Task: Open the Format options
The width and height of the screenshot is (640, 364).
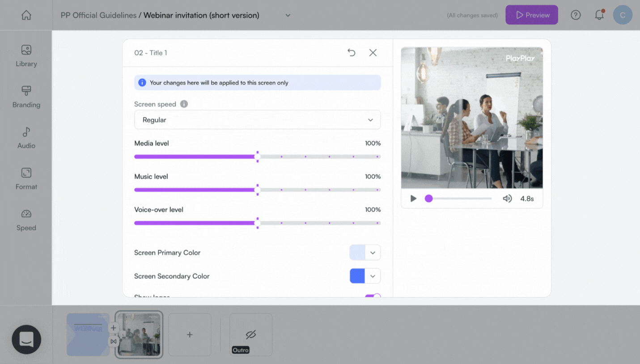Action: [26, 179]
